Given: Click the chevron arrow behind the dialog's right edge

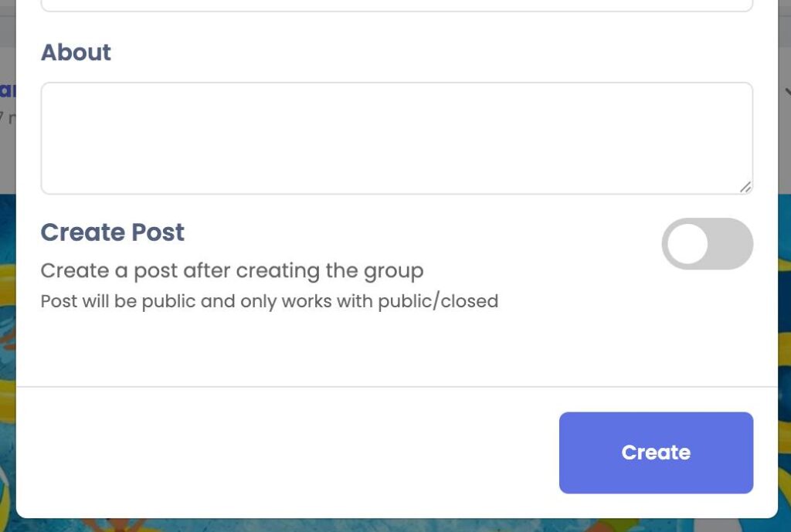Looking at the screenshot, I should [787, 92].
